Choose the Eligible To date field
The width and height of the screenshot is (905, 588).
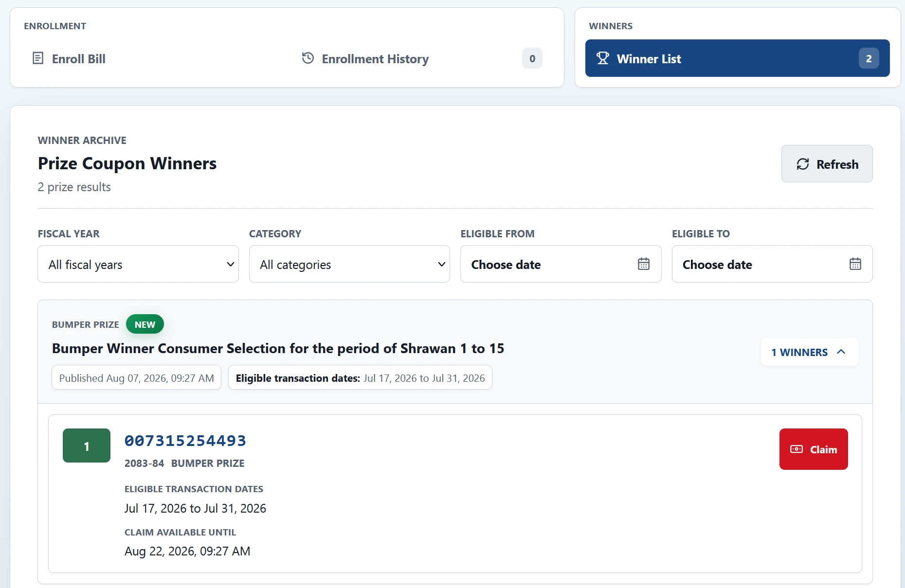coord(772,264)
